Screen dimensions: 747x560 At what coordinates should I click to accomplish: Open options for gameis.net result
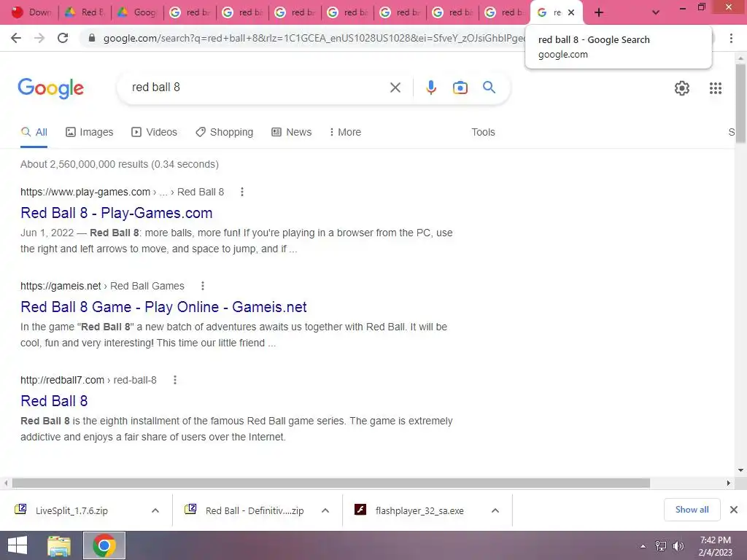click(203, 286)
